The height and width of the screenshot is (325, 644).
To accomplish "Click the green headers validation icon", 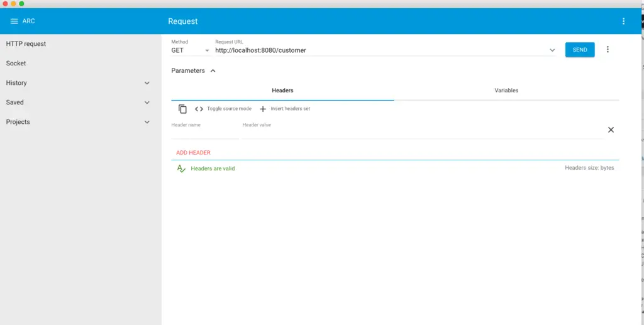I will (181, 168).
